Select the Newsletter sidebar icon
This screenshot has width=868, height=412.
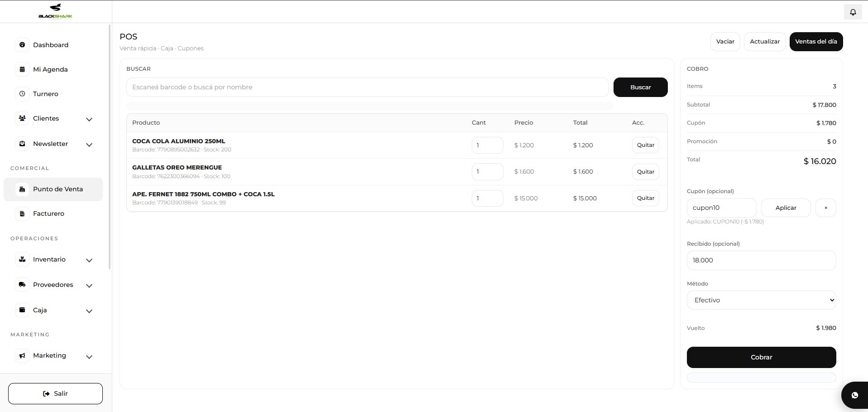click(x=22, y=144)
